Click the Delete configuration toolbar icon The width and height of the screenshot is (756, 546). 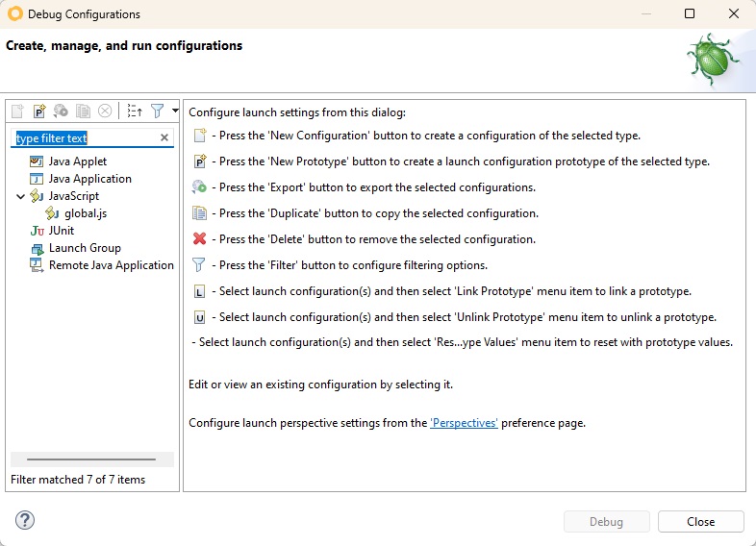coord(105,111)
